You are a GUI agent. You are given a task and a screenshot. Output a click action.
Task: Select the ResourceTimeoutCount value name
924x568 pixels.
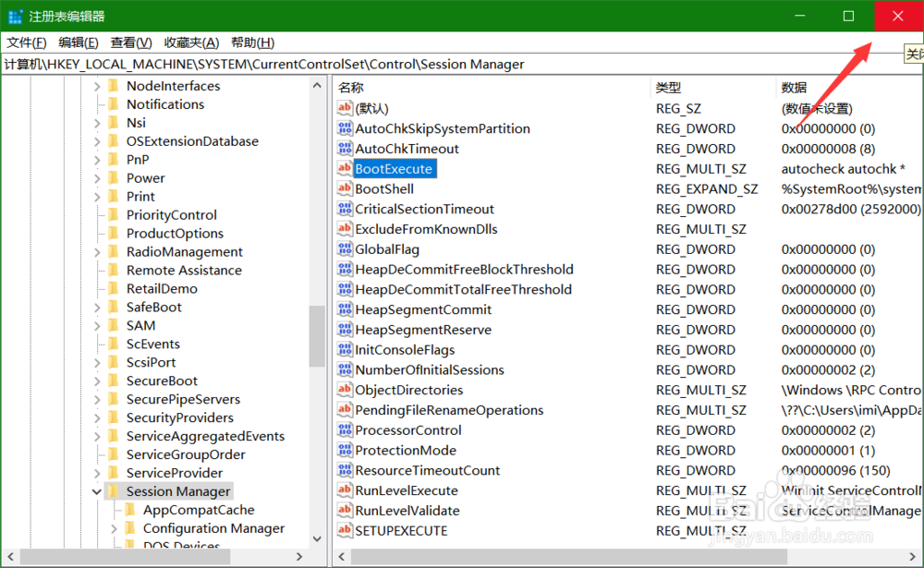point(427,471)
